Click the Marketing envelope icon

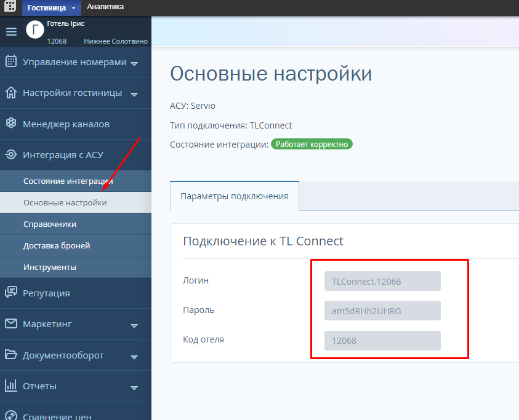[x=10, y=323]
